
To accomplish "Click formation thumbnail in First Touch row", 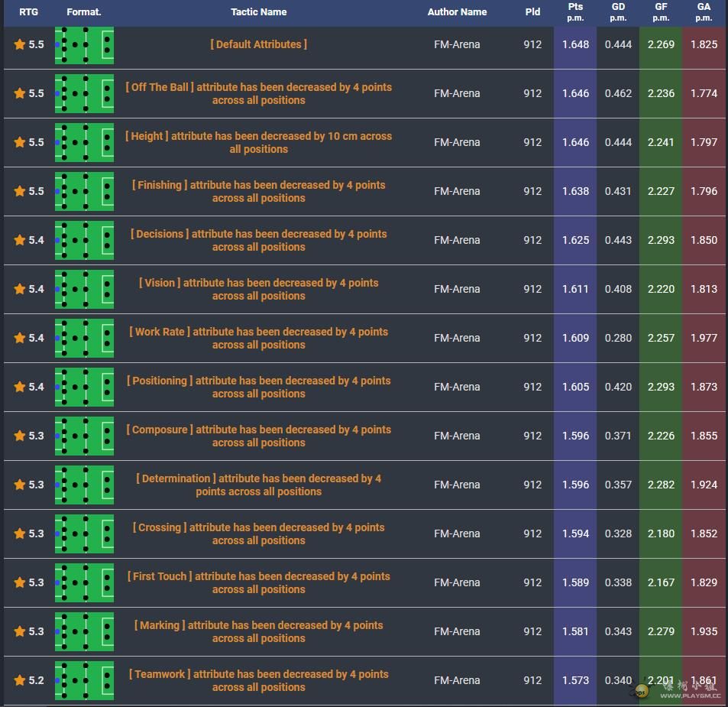I will click(x=84, y=582).
